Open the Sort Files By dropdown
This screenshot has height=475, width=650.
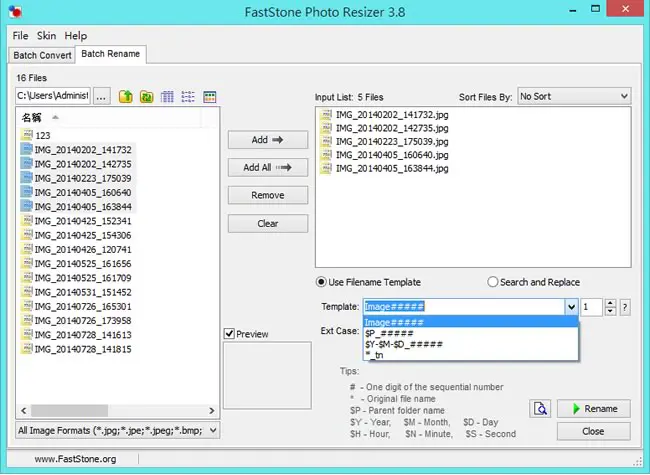click(574, 96)
